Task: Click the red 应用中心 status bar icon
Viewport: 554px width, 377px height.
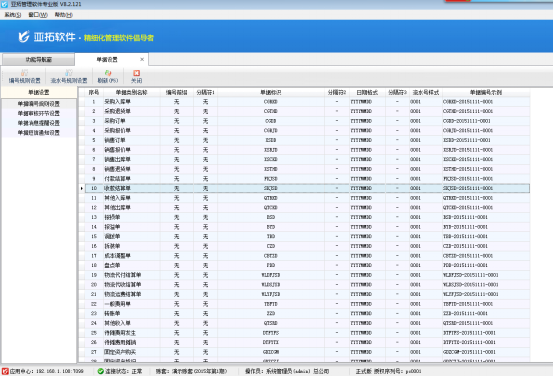Action: (5, 371)
